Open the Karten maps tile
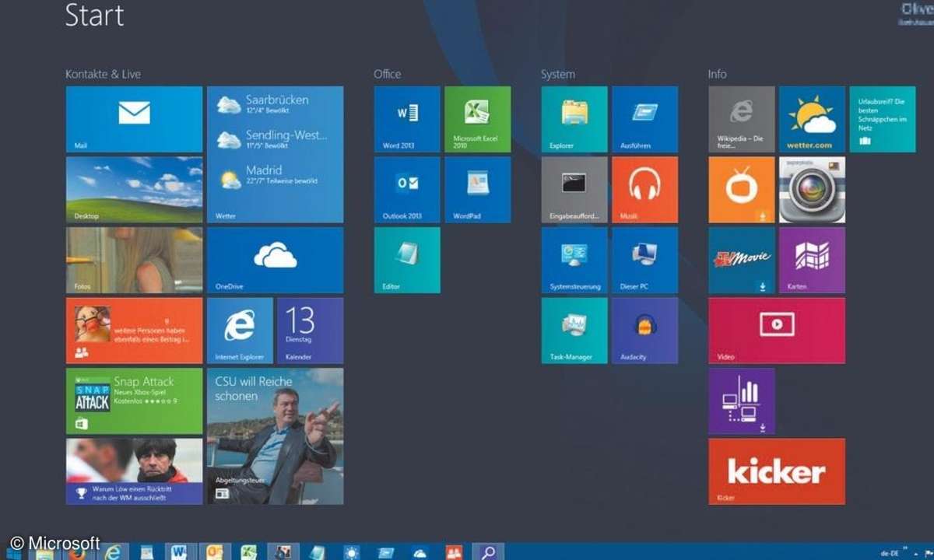Screen dimensions: 934x560 click(812, 260)
